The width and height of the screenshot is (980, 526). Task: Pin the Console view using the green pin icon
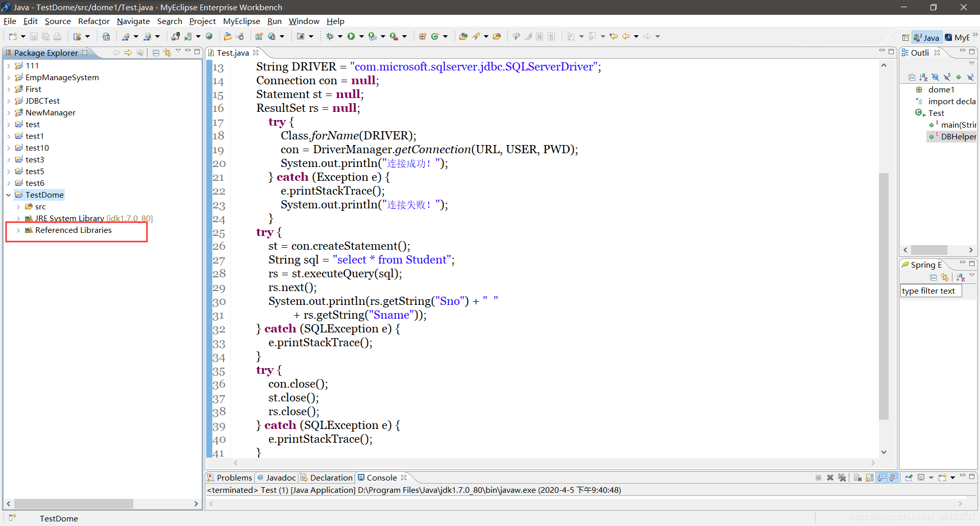tap(909, 477)
